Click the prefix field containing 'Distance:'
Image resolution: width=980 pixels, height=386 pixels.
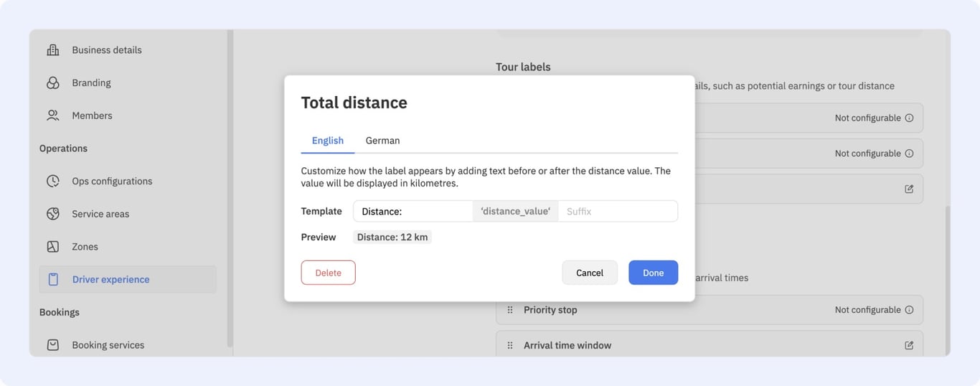pos(413,211)
